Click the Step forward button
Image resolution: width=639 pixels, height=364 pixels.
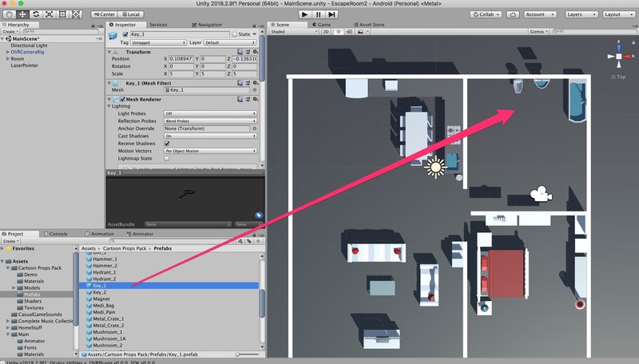331,14
